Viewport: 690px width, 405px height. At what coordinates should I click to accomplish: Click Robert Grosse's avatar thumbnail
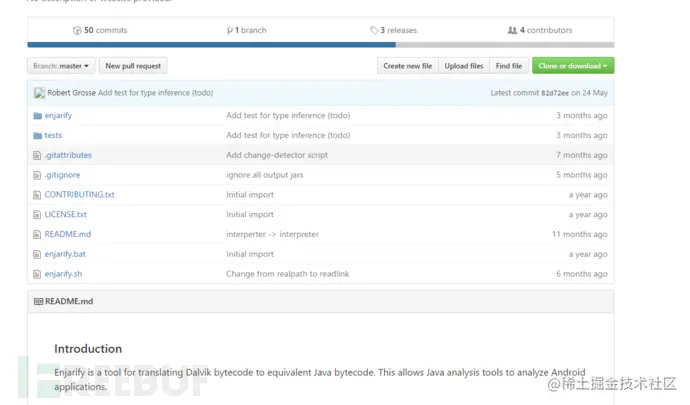(x=39, y=93)
